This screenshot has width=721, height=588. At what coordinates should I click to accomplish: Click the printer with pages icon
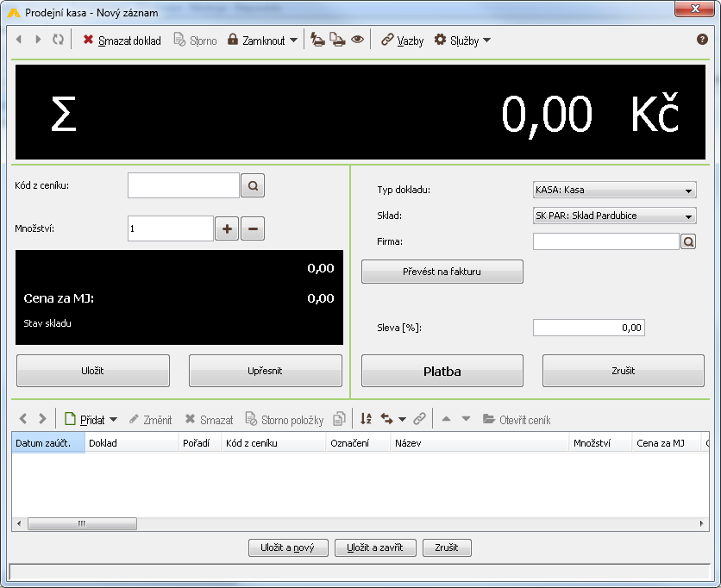click(x=337, y=40)
